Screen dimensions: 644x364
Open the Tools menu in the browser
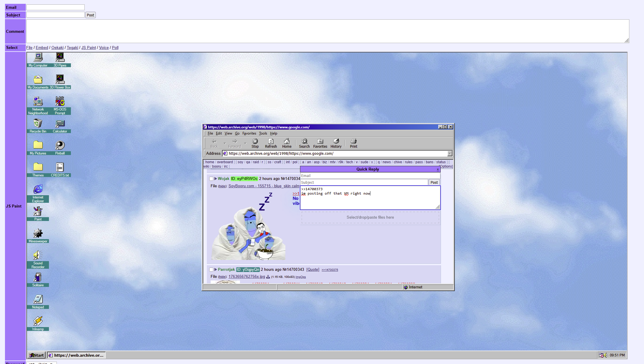coord(263,133)
